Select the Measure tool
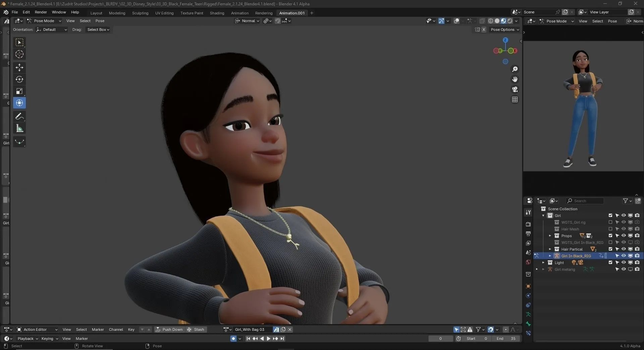Image resolution: width=644 pixels, height=350 pixels. tap(19, 128)
